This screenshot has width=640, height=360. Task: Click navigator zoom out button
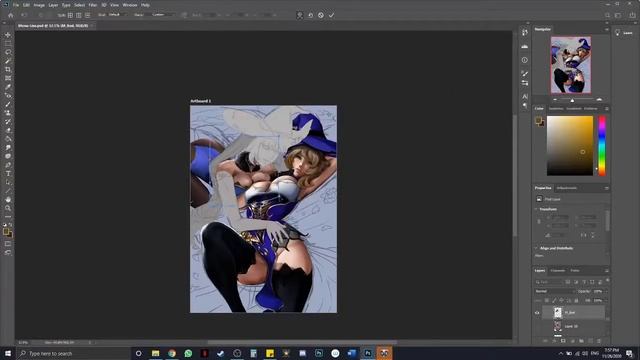click(x=555, y=100)
